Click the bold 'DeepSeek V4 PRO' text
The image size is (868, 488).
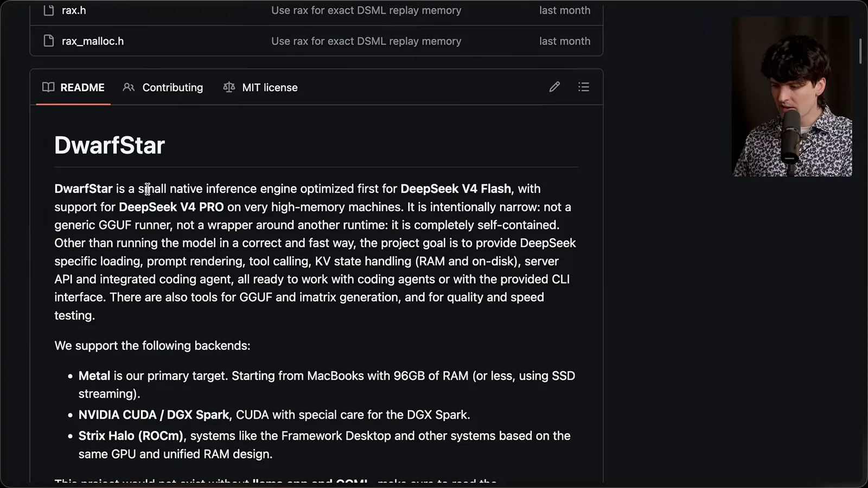[x=171, y=207]
